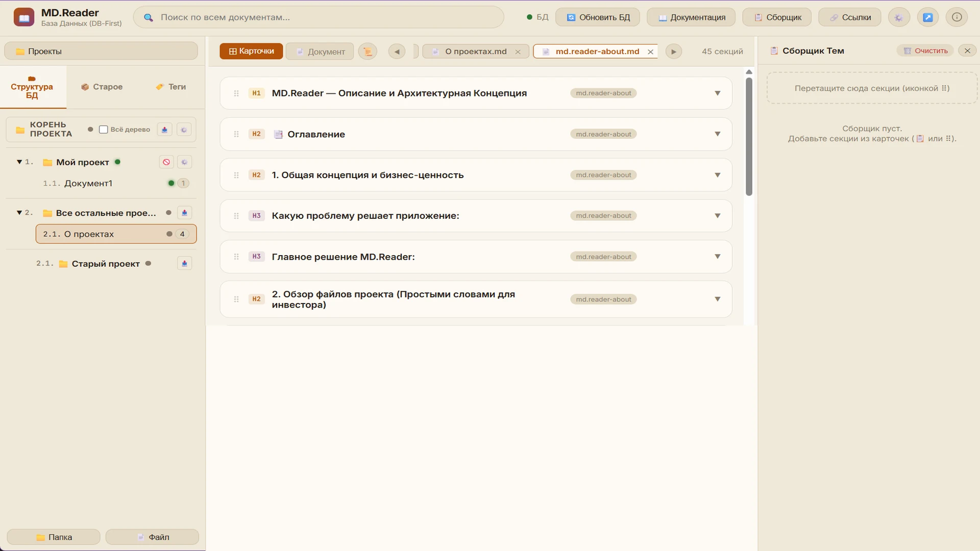
Task: Open gear settings in КОРЕНЬ ПРОЕКТА row
Action: click(x=184, y=130)
